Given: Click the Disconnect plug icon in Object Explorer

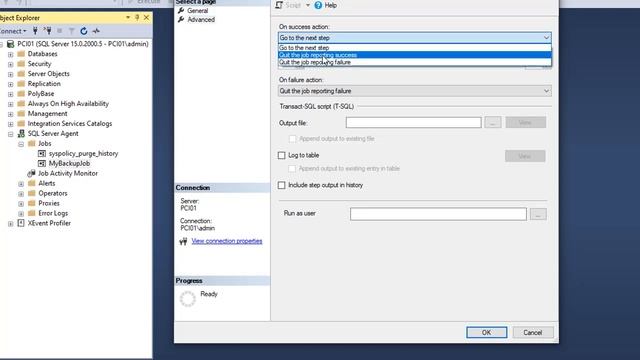Looking at the screenshot, I should pos(47,31).
